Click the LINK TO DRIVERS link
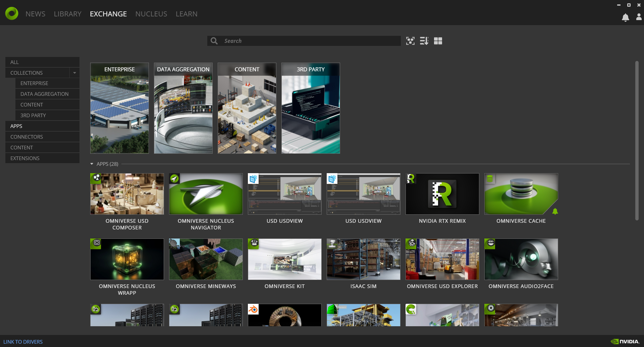Screen dimensions: 644x347 23,341
